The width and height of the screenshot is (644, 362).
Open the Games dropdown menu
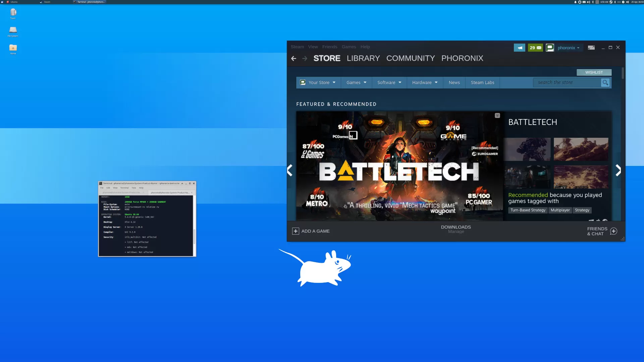coord(356,82)
